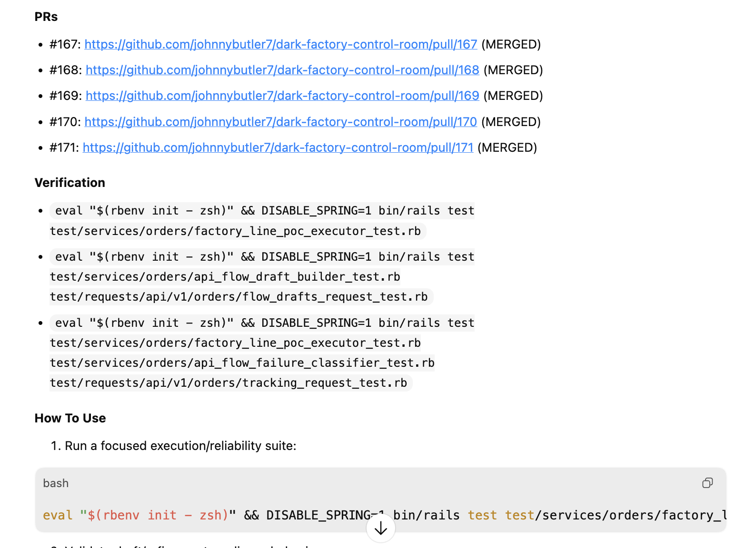Screen dimensions: 756x548
Task: Visit the pull/170 GitHub URL
Action: (x=280, y=122)
